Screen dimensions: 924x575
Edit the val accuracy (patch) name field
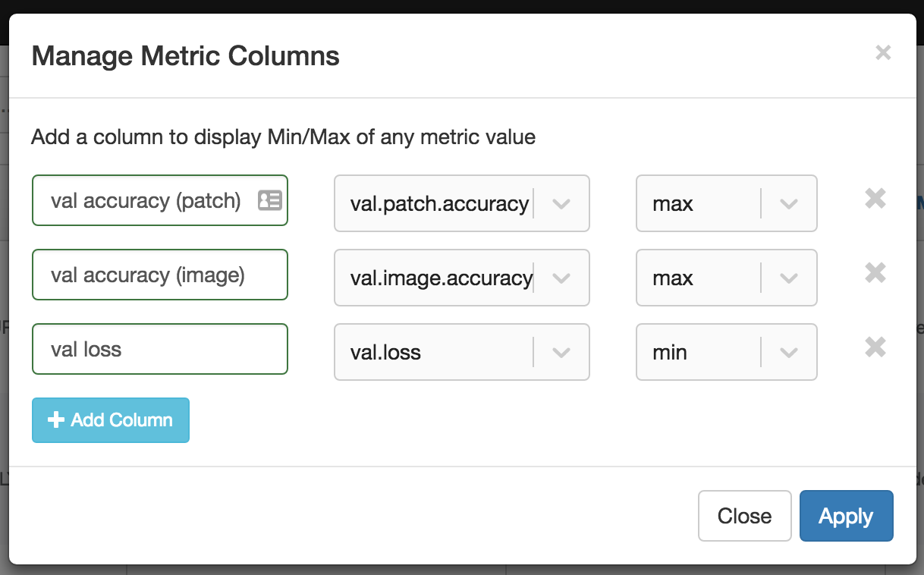pyautogui.click(x=146, y=200)
